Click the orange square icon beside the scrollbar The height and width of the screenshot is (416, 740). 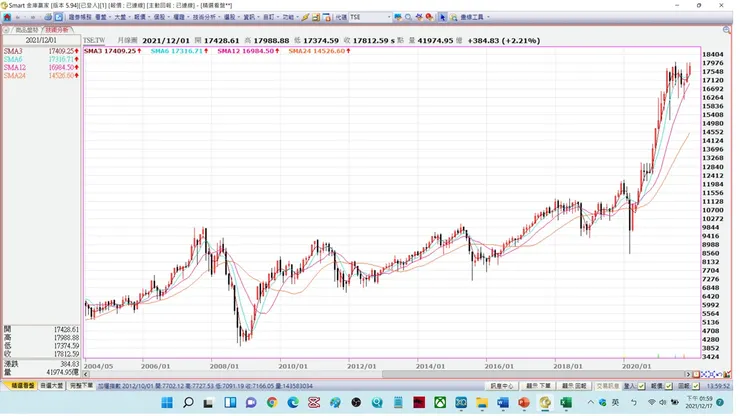pyautogui.click(x=696, y=374)
